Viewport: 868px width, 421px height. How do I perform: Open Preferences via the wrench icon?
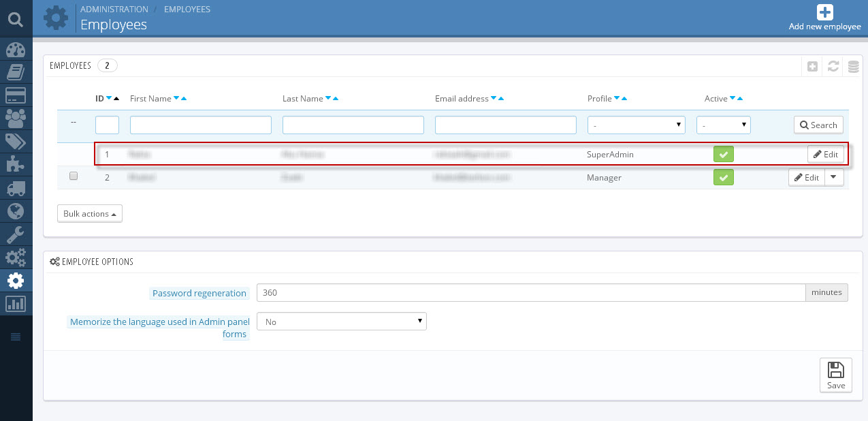click(16, 234)
